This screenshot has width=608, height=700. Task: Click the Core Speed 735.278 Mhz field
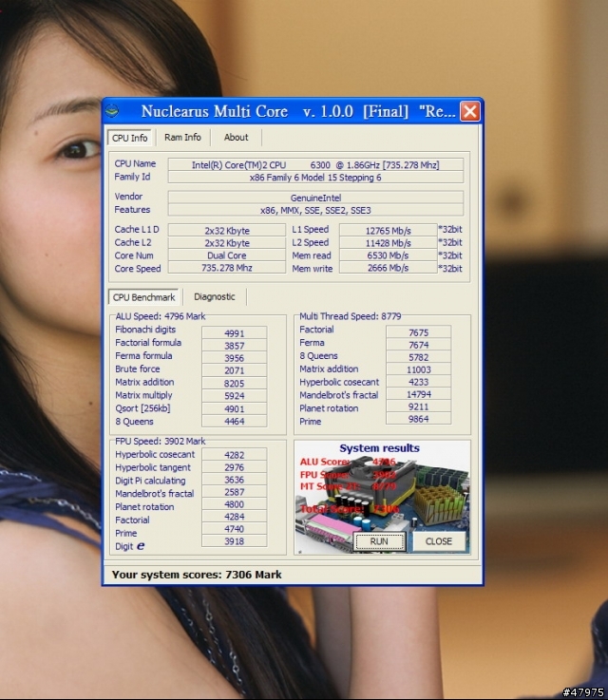click(x=227, y=268)
